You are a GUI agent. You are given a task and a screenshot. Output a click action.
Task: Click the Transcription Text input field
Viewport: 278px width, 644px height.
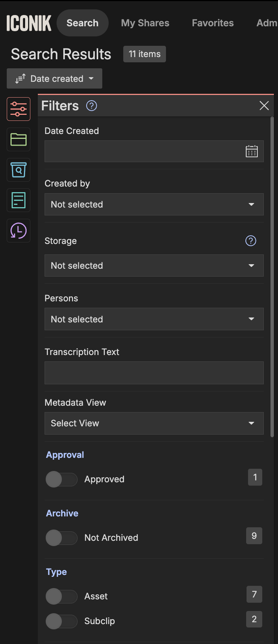click(x=154, y=373)
